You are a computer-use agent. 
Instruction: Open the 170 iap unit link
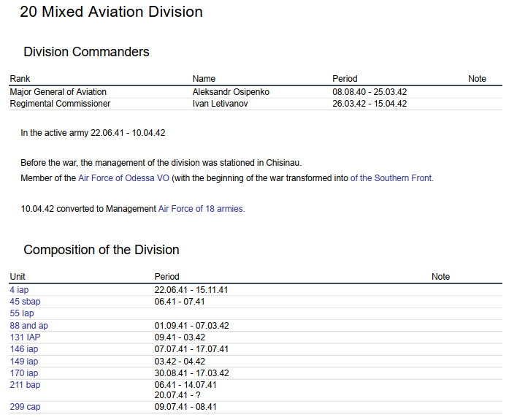24,373
